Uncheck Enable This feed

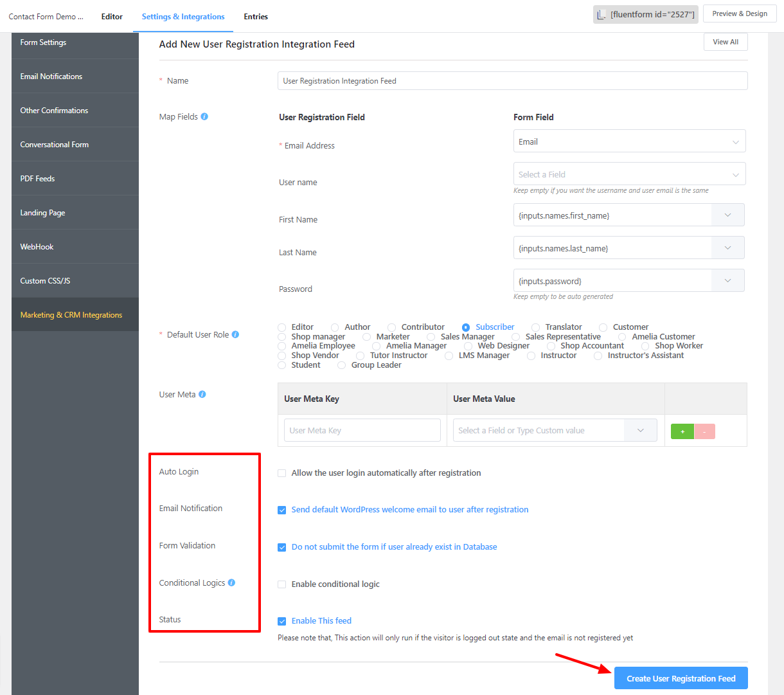281,621
